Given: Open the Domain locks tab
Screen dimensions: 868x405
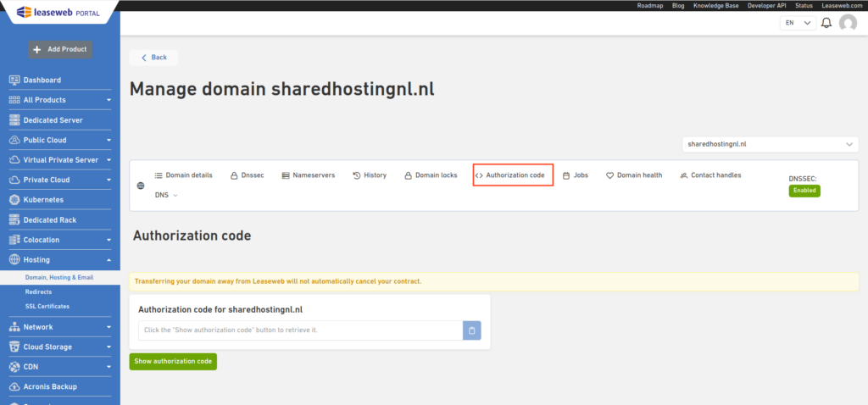Looking at the screenshot, I should tap(431, 175).
